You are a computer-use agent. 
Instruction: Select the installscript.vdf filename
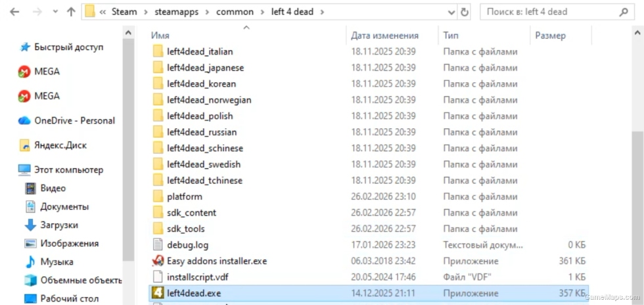click(196, 277)
